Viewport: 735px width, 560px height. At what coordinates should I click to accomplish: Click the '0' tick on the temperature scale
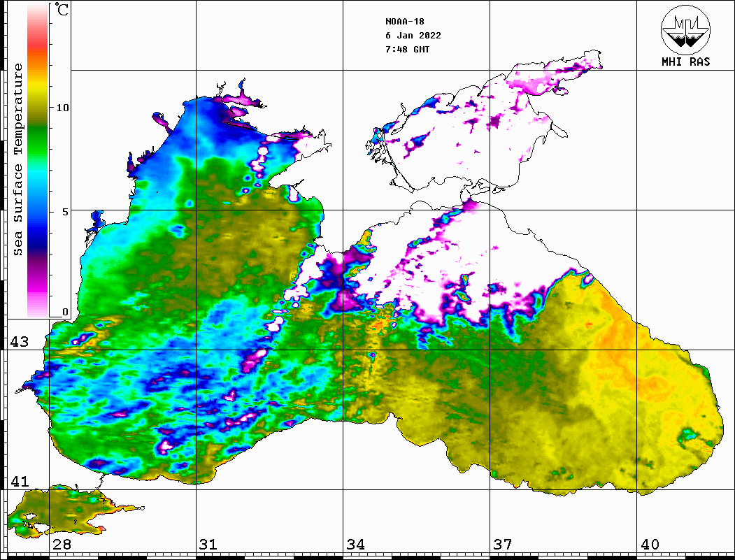click(65, 312)
